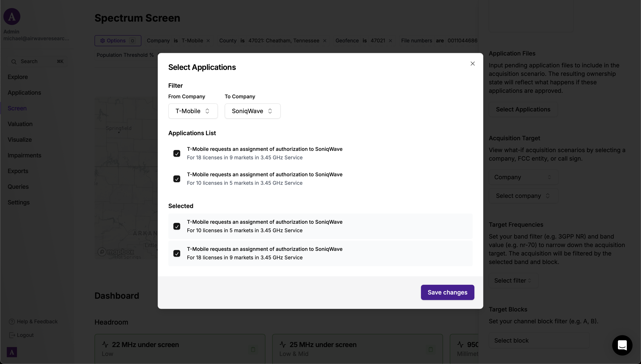The height and width of the screenshot is (364, 641).
Task: Switch to the Valuation section
Action: pyautogui.click(x=20, y=124)
